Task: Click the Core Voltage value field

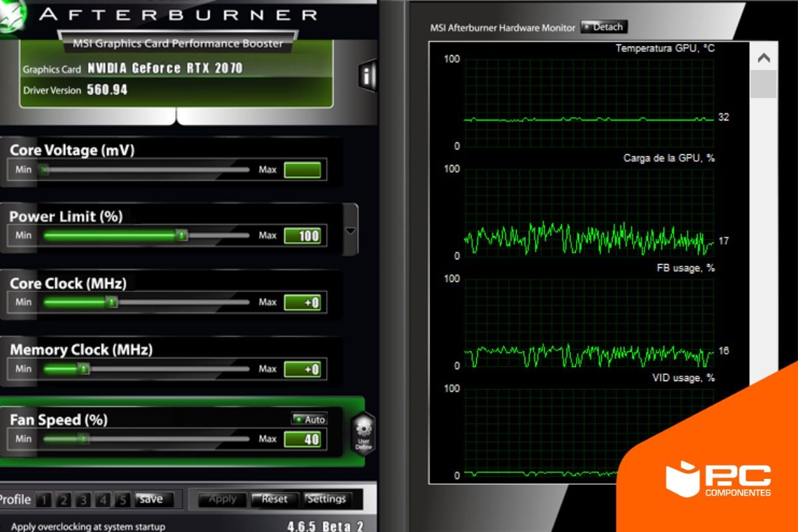Action: pyautogui.click(x=303, y=170)
